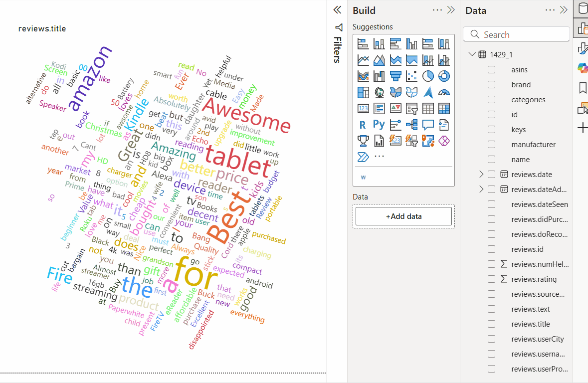
Task: Tick the reviews.rating field checkbox
Action: tap(491, 279)
